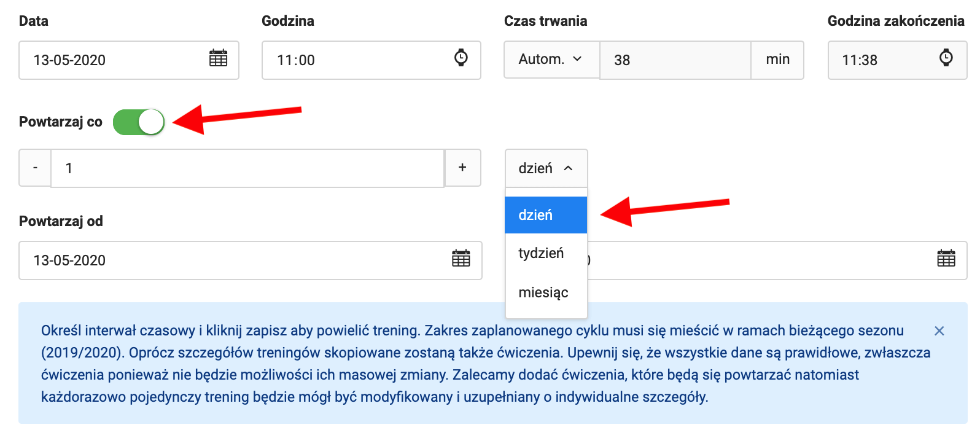Expand the Autom. duration mode dropdown
Image resolution: width=980 pixels, height=430 pixels.
pyautogui.click(x=551, y=59)
